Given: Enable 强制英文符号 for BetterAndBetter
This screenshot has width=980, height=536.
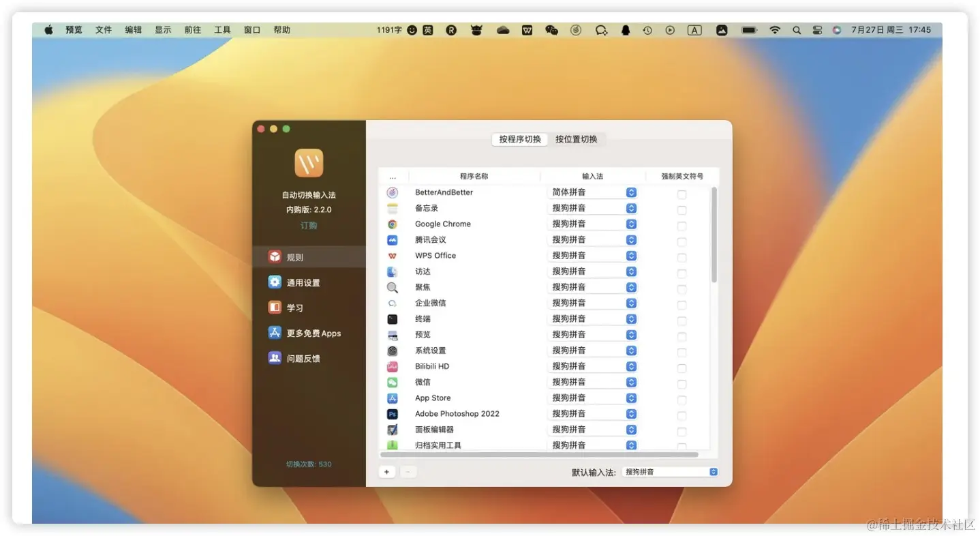Looking at the screenshot, I should [x=682, y=194].
